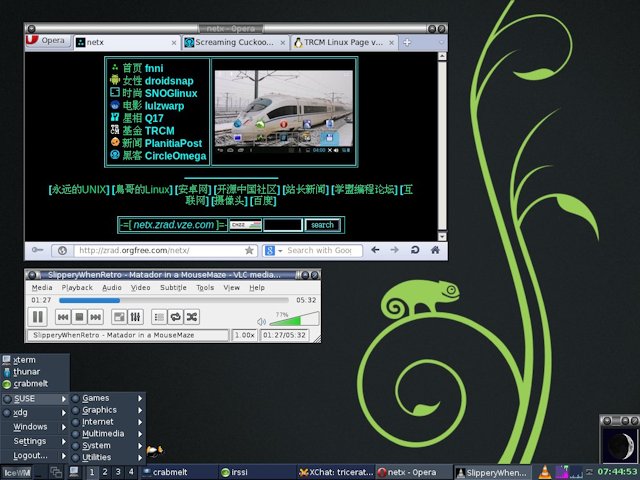
Task: Expand the Games submenu
Action: click(x=107, y=398)
